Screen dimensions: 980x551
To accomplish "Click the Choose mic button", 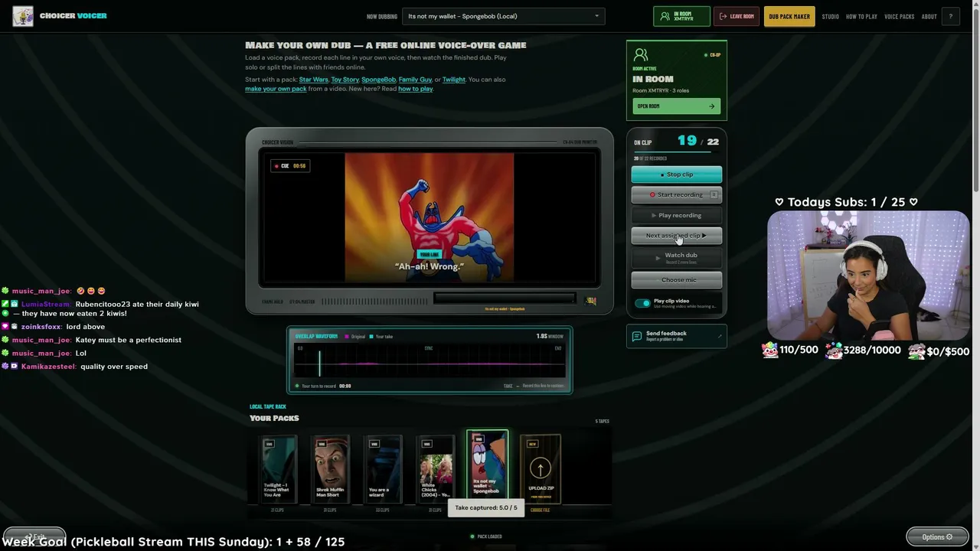I will click(x=677, y=280).
